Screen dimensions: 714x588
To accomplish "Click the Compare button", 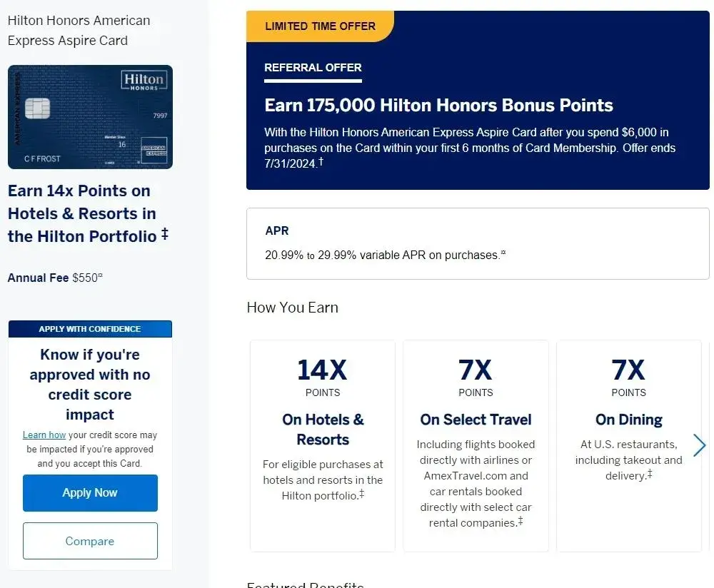I will click(90, 541).
